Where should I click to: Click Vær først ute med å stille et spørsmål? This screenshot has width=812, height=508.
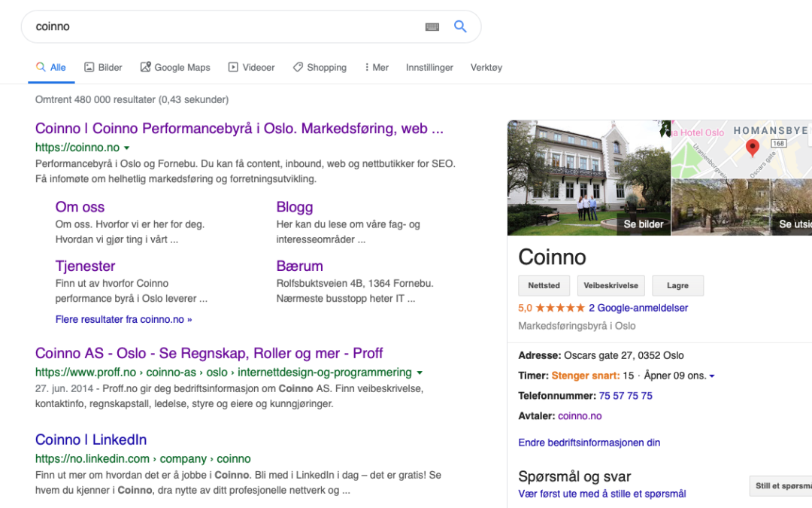[602, 494]
